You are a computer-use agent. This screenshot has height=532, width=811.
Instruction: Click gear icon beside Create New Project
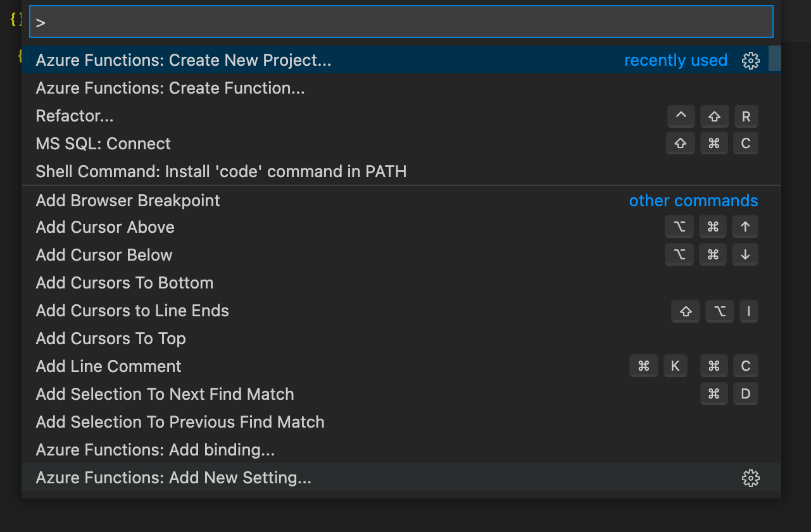click(750, 61)
